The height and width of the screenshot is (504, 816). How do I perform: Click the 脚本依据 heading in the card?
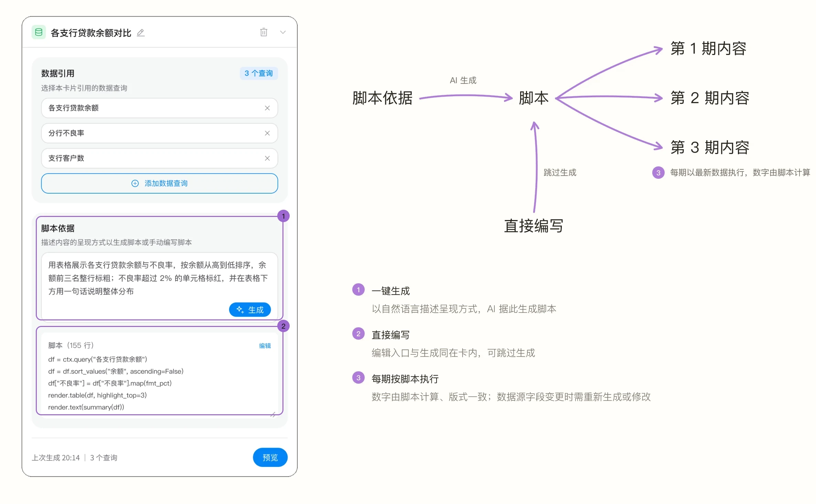pyautogui.click(x=58, y=228)
